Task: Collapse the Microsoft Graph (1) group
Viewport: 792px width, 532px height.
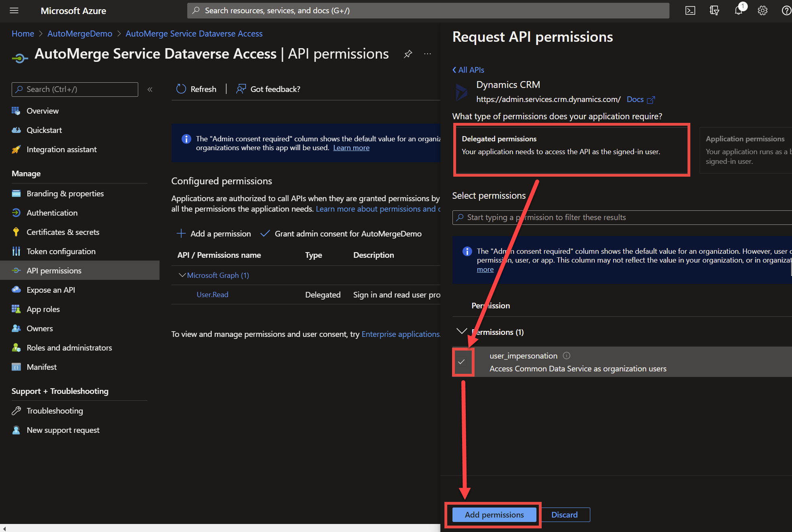Action: coord(182,275)
